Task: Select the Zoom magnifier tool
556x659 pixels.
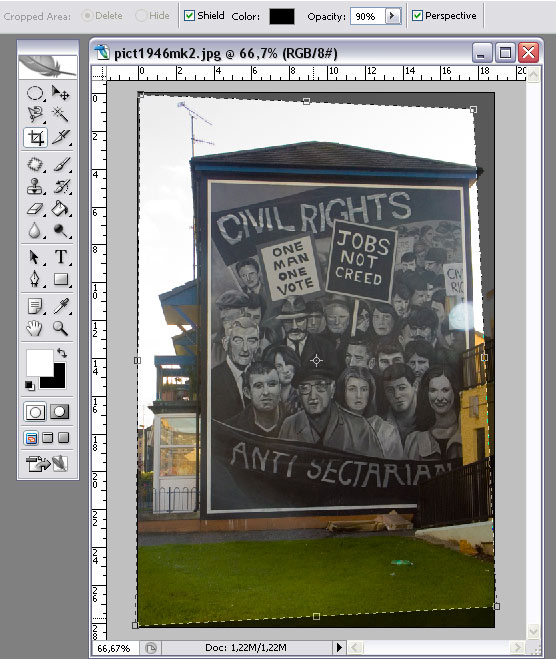Action: pos(61,328)
